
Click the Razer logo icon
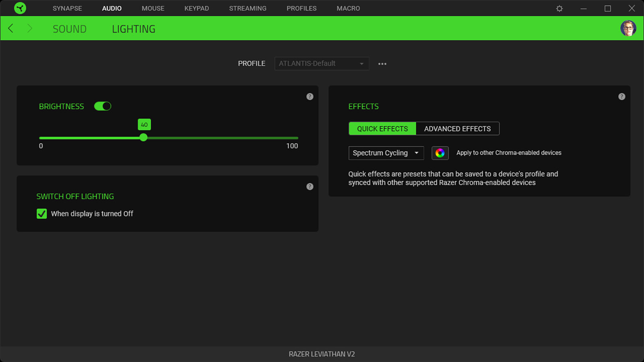pyautogui.click(x=20, y=8)
